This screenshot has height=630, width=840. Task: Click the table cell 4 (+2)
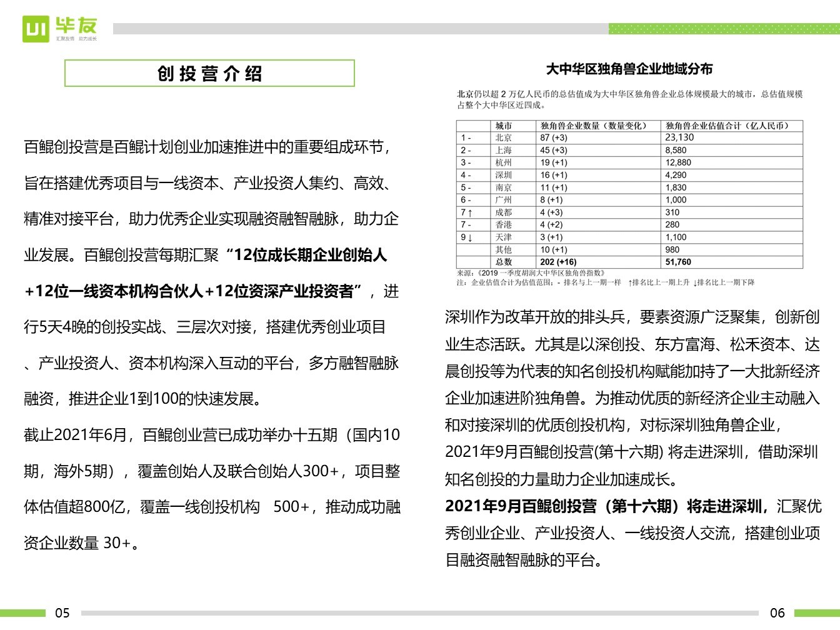551,224
